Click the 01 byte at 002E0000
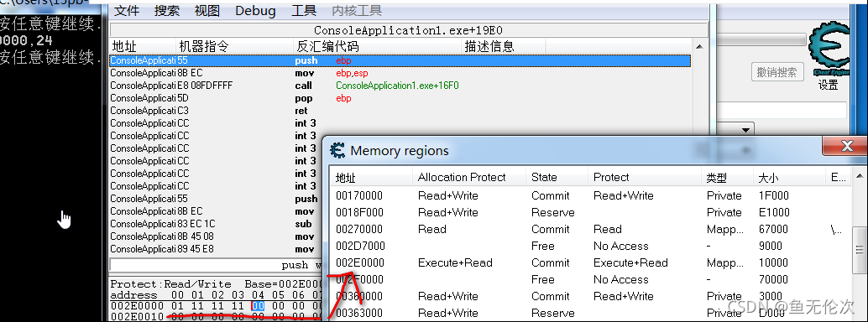The height and width of the screenshot is (322, 868). [177, 305]
